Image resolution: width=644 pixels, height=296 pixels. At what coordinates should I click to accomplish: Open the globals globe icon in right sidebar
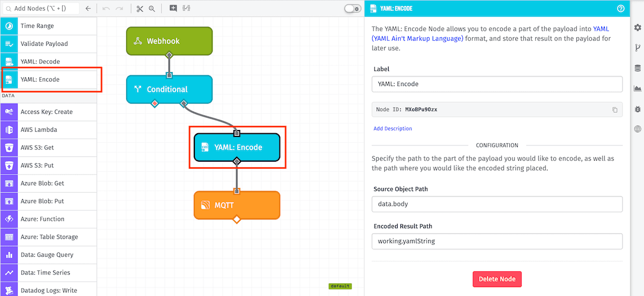click(638, 129)
